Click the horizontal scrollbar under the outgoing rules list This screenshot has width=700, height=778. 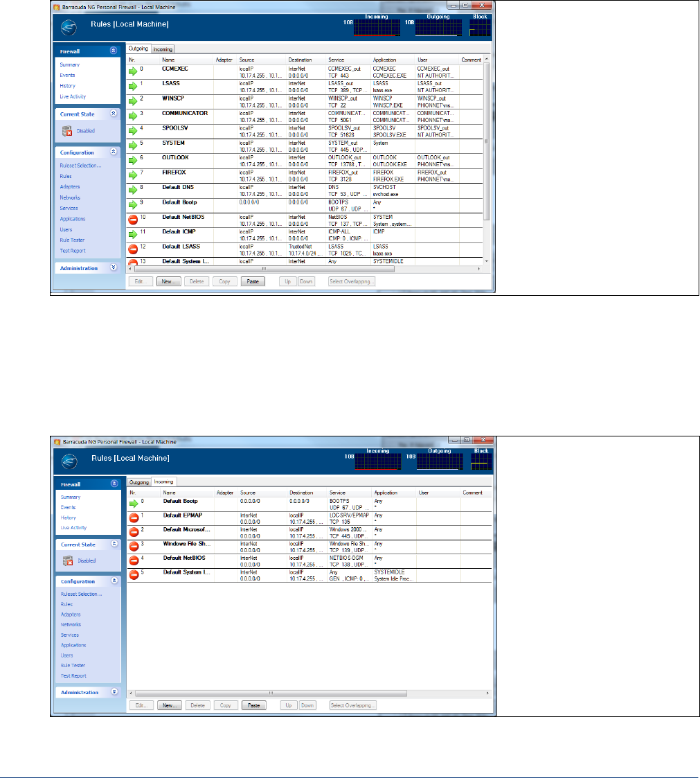[x=264, y=269]
